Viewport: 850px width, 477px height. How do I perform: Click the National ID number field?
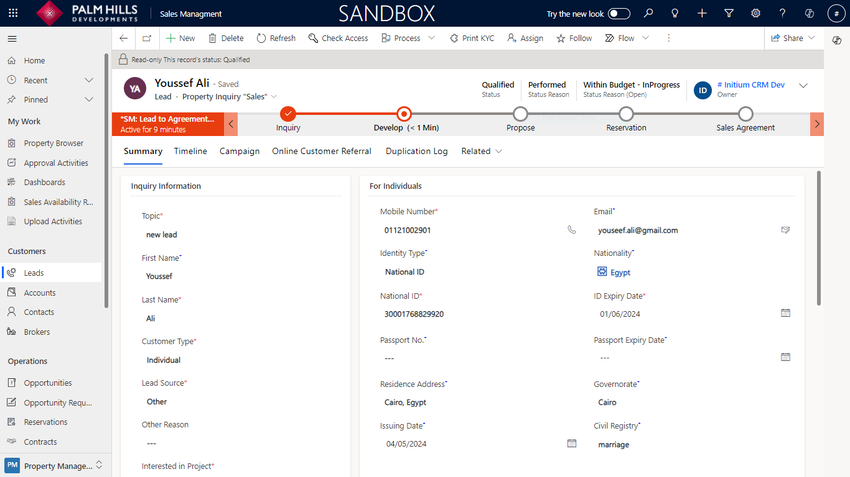click(470, 314)
